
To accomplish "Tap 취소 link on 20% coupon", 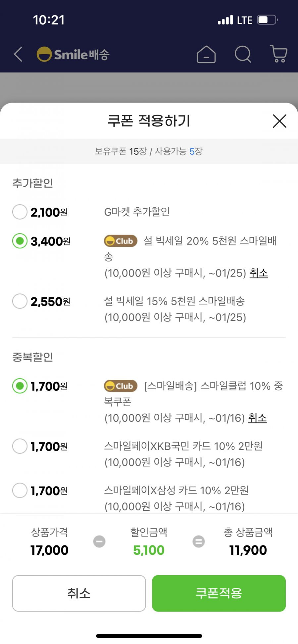I will [259, 273].
